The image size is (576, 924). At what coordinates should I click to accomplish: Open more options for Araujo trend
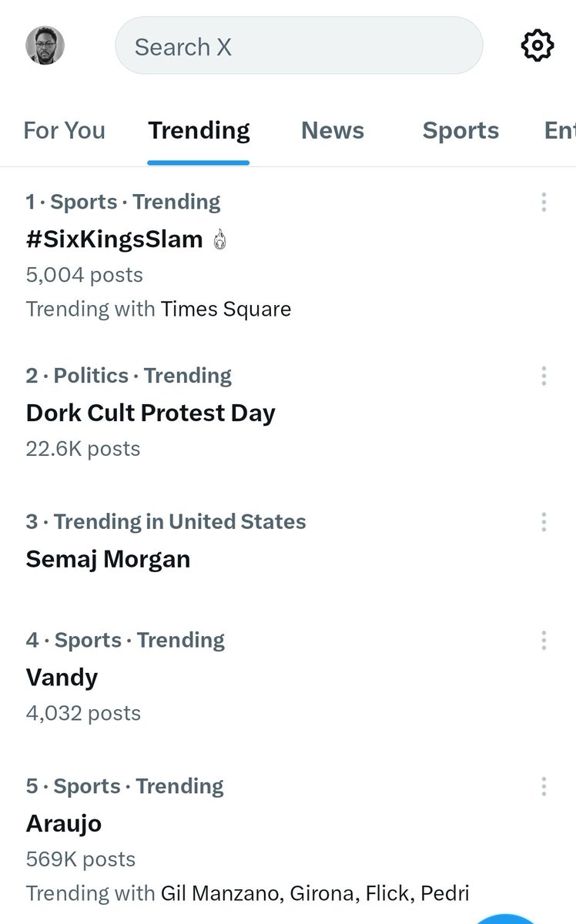544,786
